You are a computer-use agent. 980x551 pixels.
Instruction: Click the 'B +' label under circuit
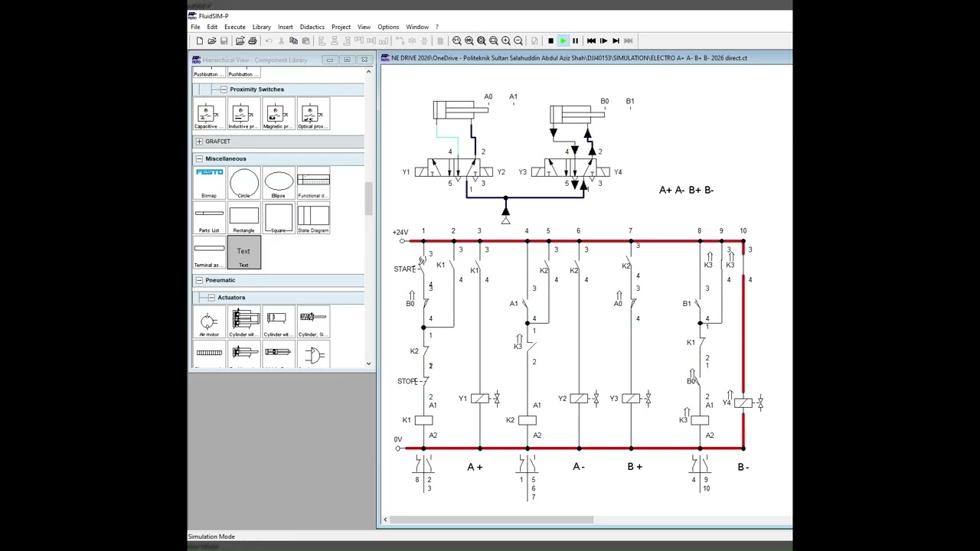click(635, 466)
